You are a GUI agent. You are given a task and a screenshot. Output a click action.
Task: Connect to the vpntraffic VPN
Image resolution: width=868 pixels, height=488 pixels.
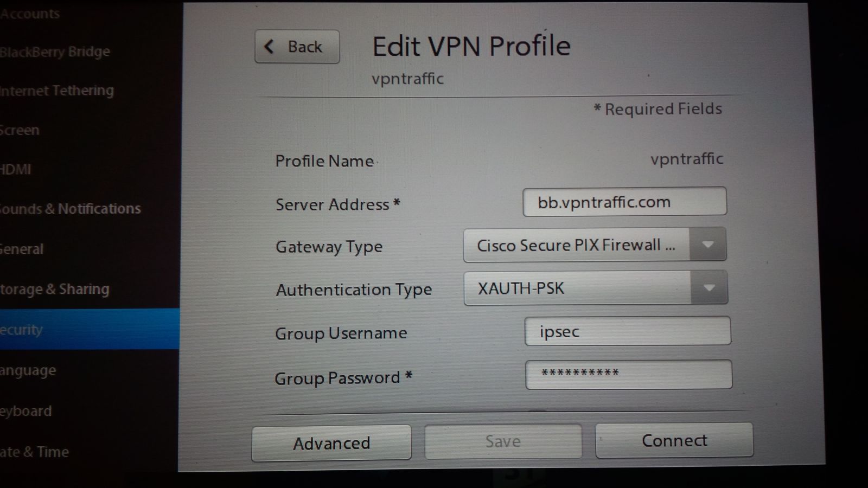point(674,440)
